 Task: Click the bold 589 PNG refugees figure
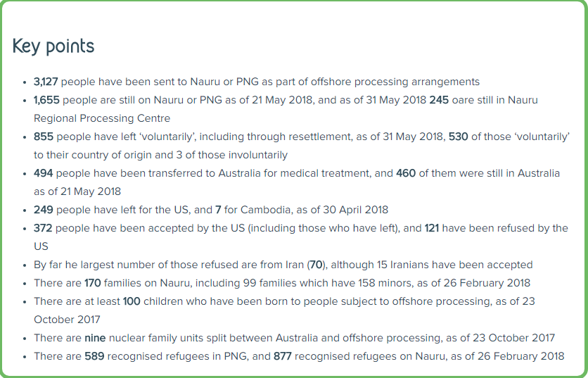(x=94, y=356)
